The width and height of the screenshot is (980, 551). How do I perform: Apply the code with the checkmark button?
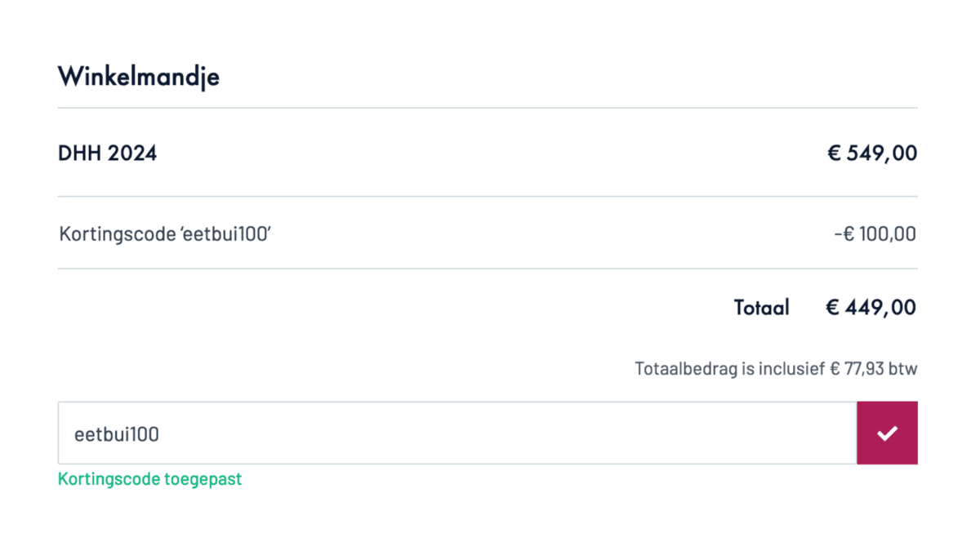(887, 433)
